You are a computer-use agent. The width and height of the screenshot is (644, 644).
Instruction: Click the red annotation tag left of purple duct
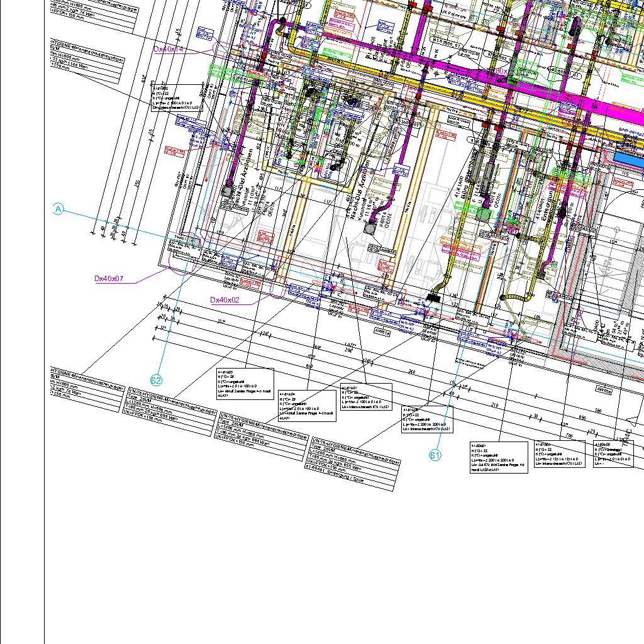pyautogui.click(x=175, y=151)
